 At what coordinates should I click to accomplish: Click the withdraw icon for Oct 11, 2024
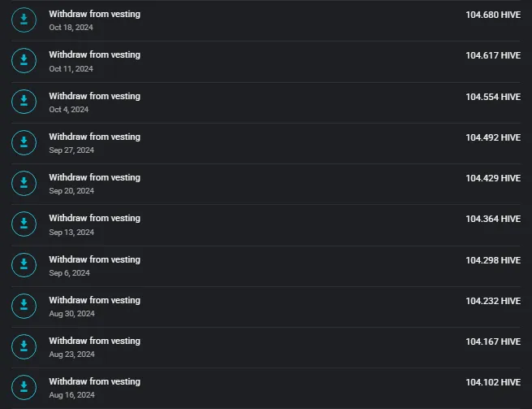(24, 61)
